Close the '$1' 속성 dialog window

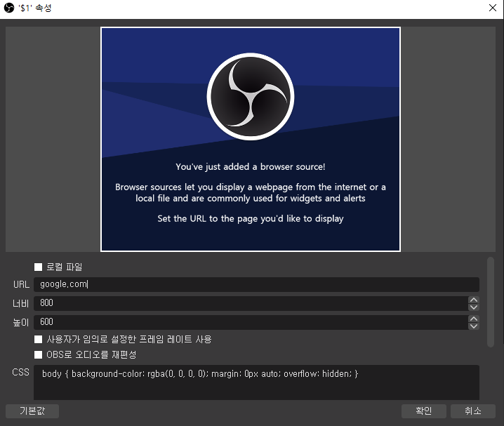click(x=493, y=8)
